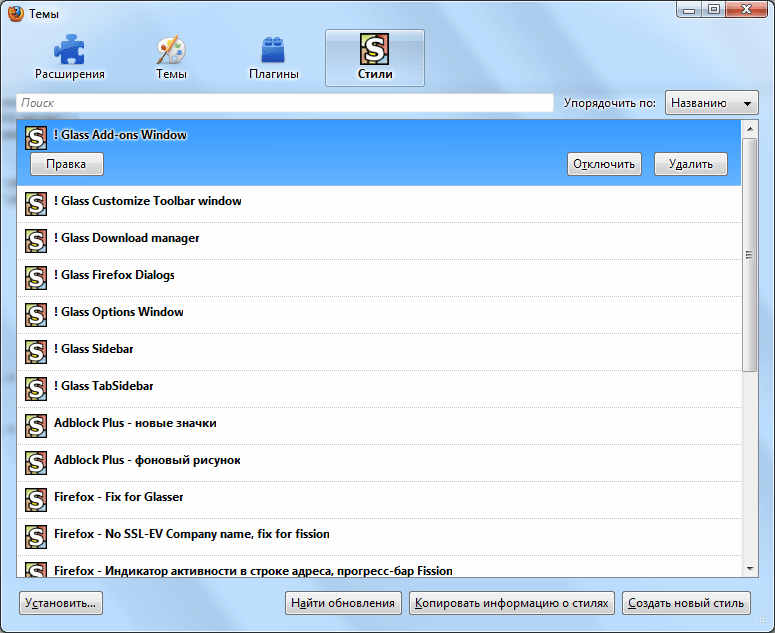Click the icon beside ! Glass Download manager

pos(36,240)
